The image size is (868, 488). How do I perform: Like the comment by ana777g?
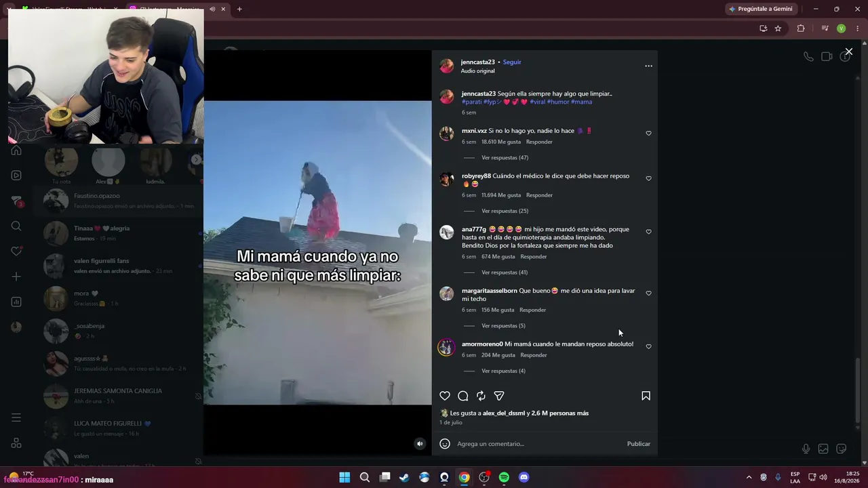pos(648,232)
